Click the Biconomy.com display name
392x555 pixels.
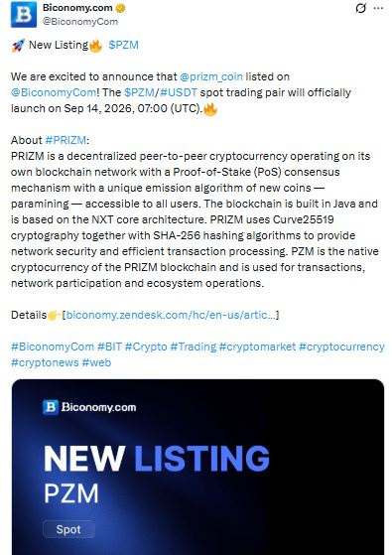coord(77,7)
